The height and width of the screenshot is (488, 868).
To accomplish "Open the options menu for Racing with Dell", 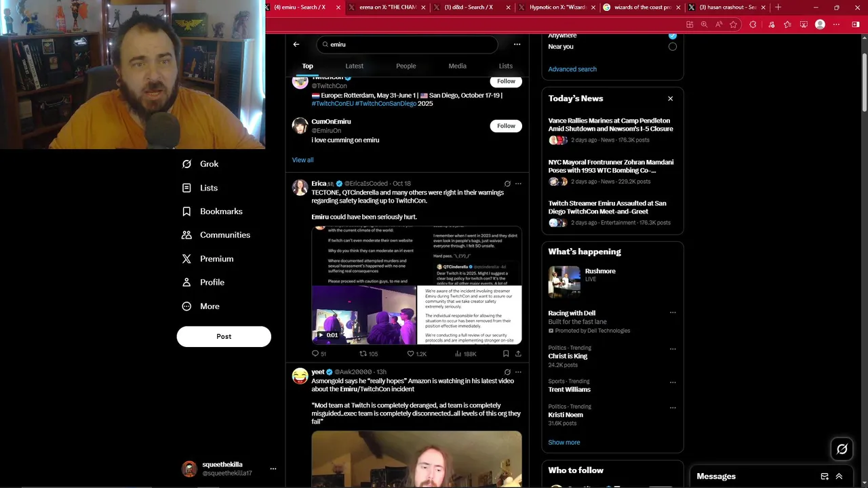I will tap(673, 313).
